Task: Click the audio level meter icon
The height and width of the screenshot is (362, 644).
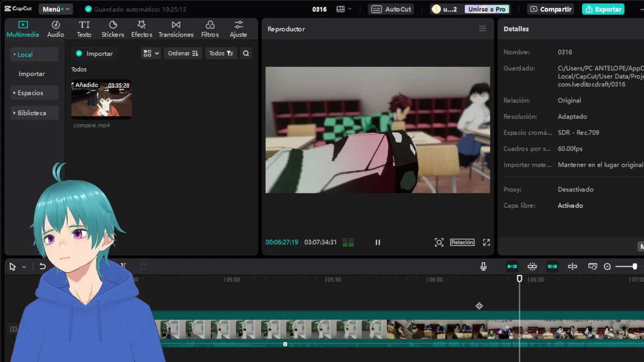Action: click(348, 242)
